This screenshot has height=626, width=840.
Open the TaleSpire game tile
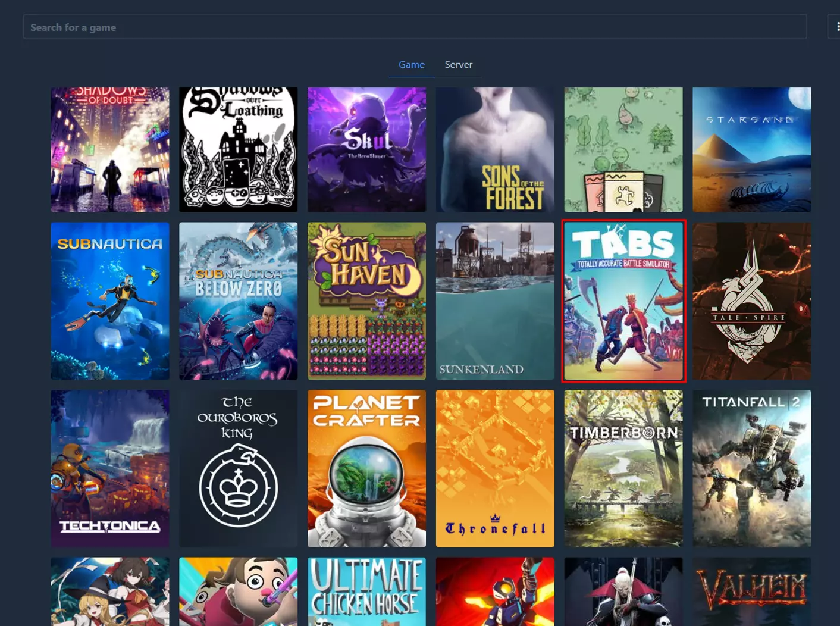coord(752,301)
